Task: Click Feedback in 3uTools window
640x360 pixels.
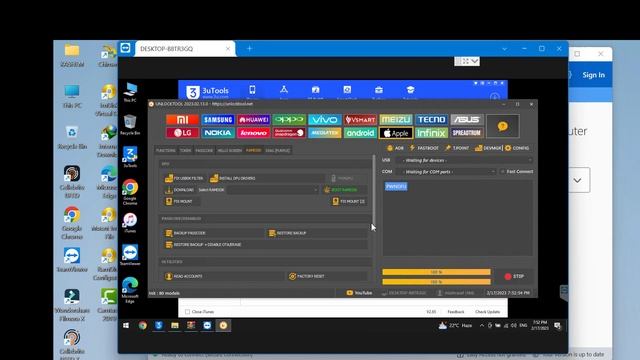Action: (456, 312)
